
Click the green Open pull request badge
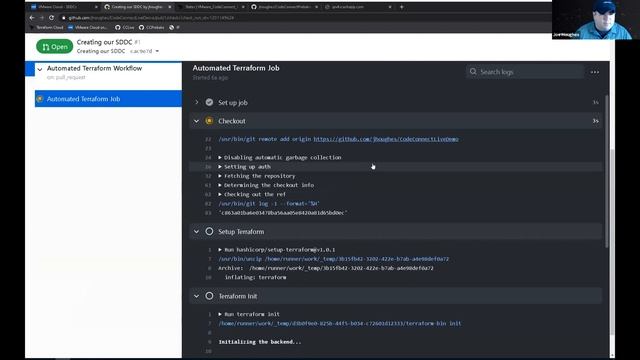[x=54, y=47]
